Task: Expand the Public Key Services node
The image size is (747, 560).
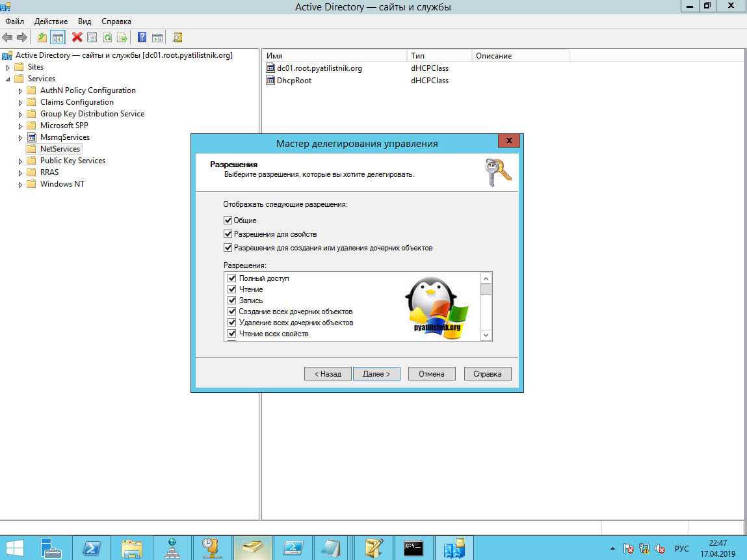Action: 21,161
